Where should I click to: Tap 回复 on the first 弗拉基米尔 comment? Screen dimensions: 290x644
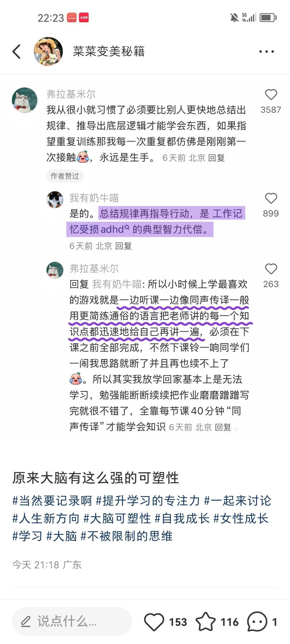coord(216,158)
